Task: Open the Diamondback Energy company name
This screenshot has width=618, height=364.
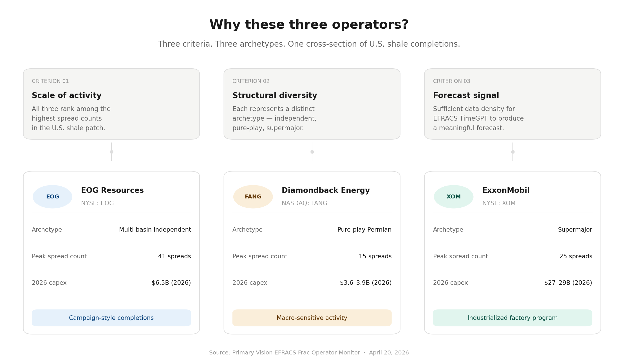Action: (326, 191)
